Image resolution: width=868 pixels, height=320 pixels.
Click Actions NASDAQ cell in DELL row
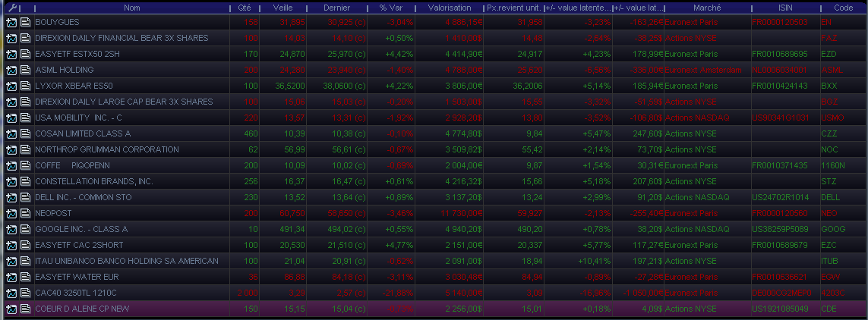(697, 197)
